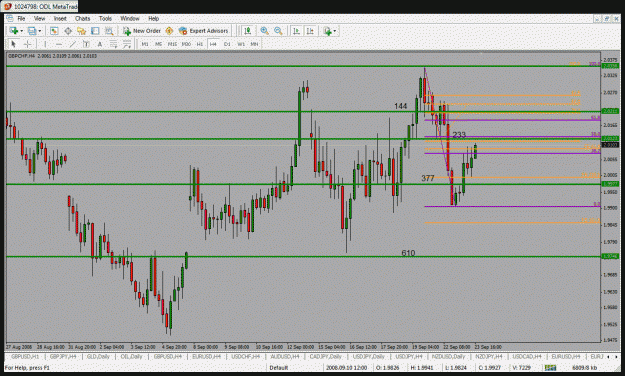This screenshot has height=376, width=625.
Task: Toggle chart Auto Scroll button
Action: tap(296, 31)
